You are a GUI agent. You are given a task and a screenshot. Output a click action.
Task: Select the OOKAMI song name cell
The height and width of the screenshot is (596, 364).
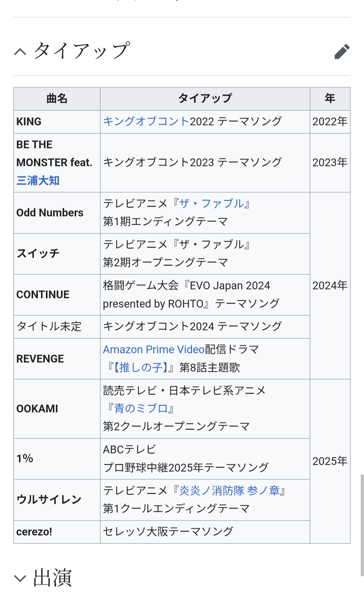(37, 408)
